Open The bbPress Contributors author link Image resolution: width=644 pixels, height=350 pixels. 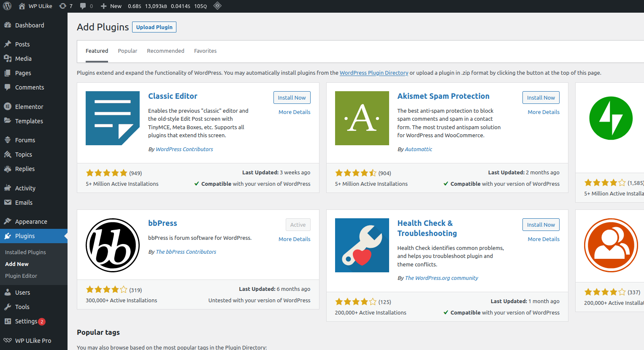tap(186, 252)
